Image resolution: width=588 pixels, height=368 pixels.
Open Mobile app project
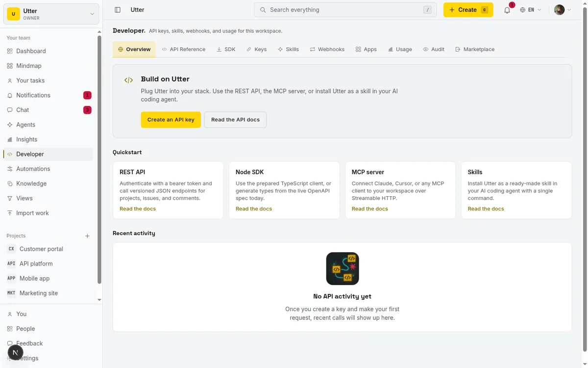click(34, 278)
